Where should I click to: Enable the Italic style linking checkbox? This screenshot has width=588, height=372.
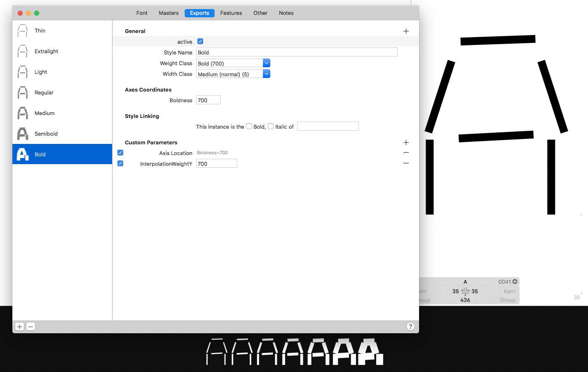coord(271,126)
